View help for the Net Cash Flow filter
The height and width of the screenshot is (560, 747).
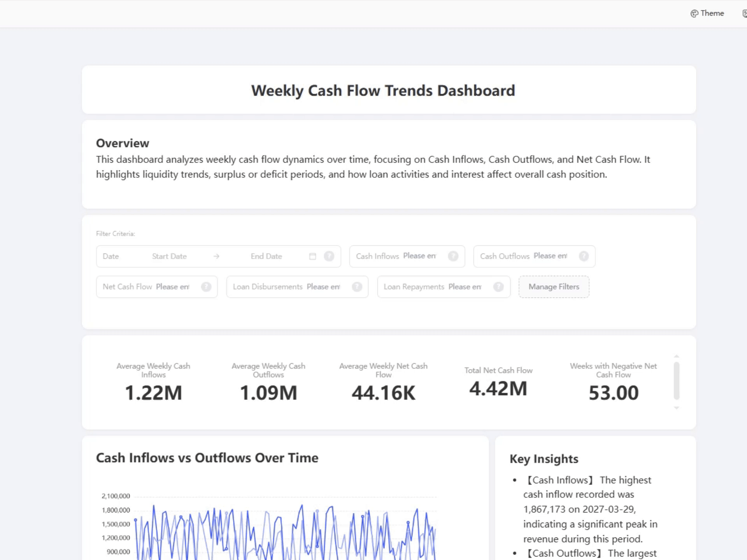pyautogui.click(x=205, y=287)
